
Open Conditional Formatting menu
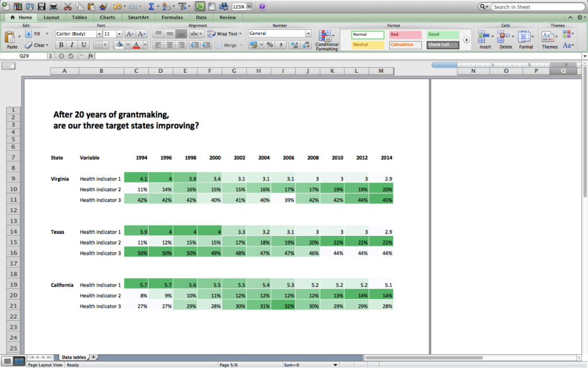click(327, 40)
